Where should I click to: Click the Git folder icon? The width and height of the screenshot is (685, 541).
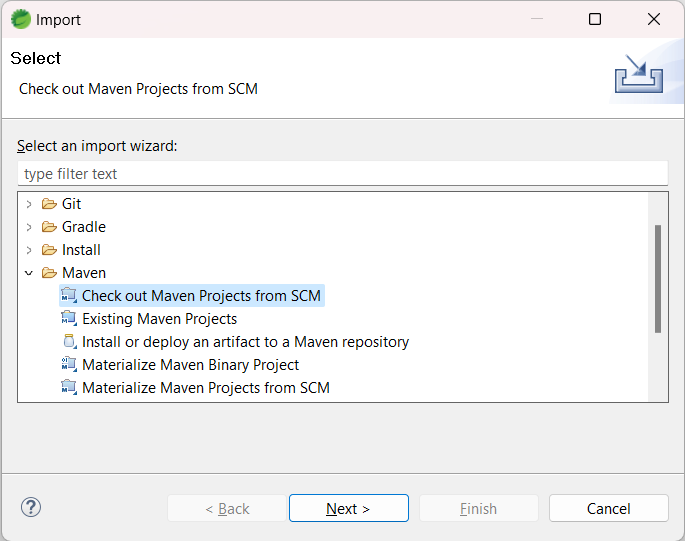click(49, 204)
